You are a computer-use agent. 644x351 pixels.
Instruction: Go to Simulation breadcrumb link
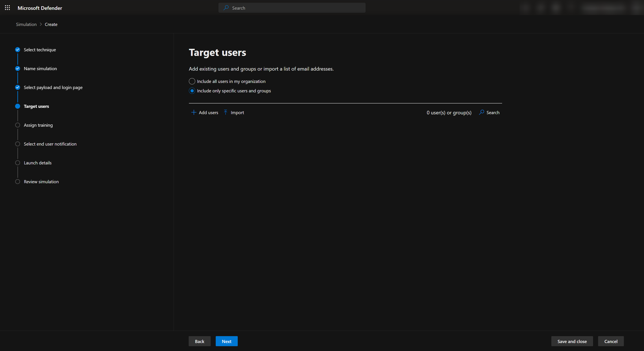[26, 25]
